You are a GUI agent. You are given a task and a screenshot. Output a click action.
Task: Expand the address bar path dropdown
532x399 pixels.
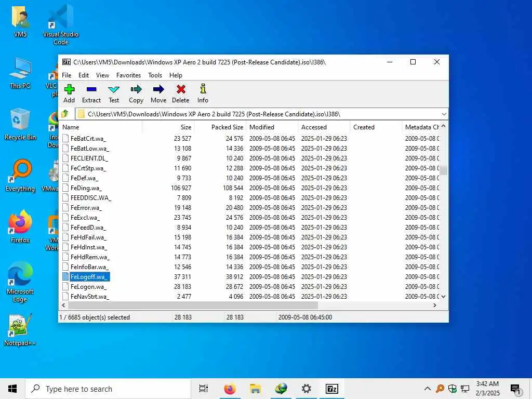[444, 114]
